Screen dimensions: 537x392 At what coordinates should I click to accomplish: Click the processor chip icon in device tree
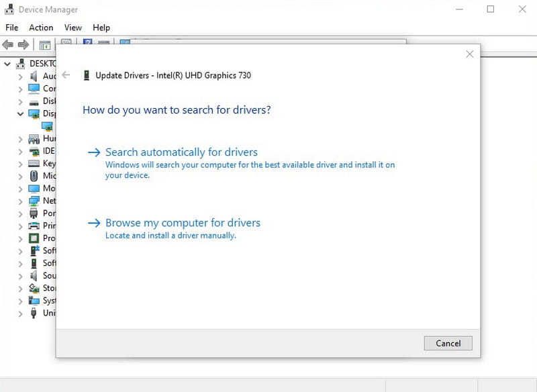[x=34, y=238]
